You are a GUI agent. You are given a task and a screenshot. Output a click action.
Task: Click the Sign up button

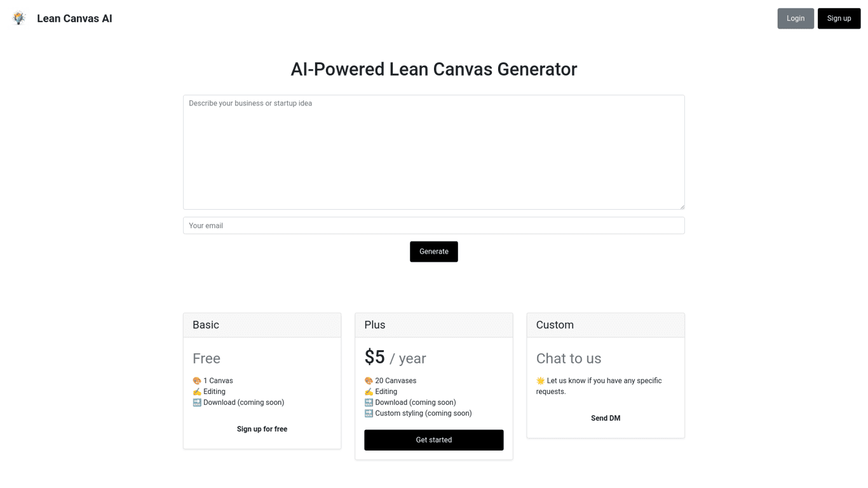[839, 18]
